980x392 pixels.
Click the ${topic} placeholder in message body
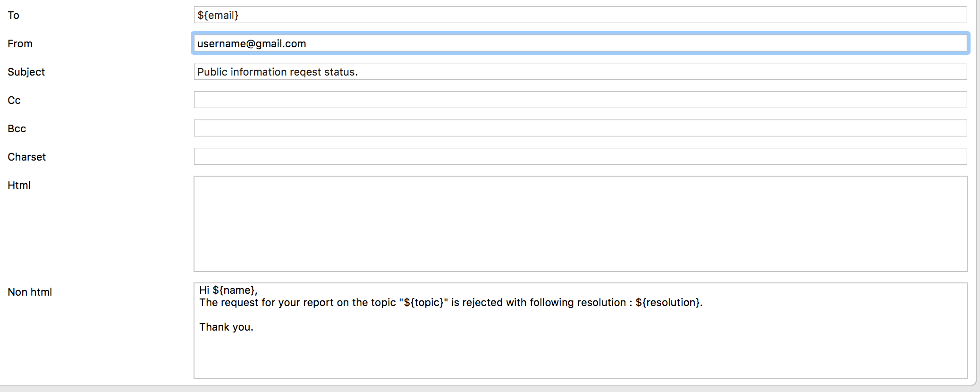point(423,303)
